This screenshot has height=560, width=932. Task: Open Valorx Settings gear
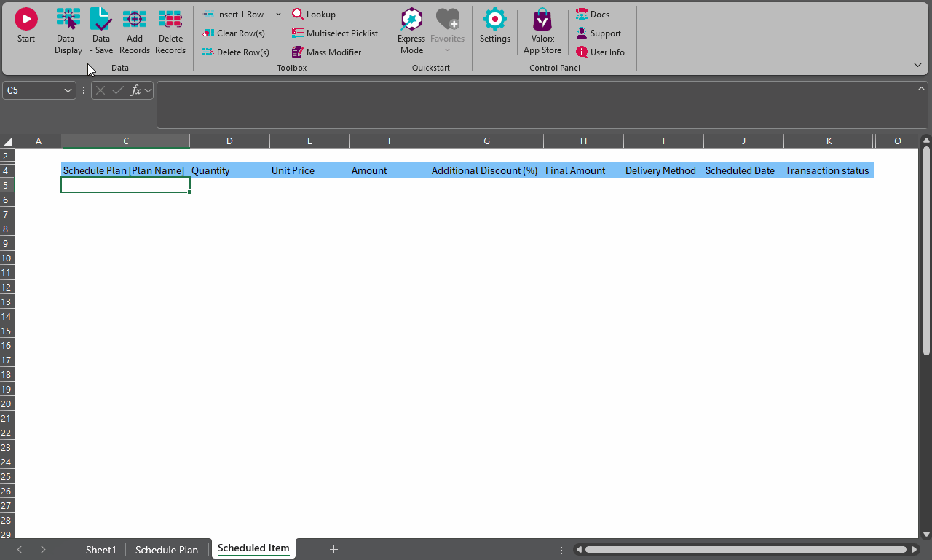[x=495, y=20]
